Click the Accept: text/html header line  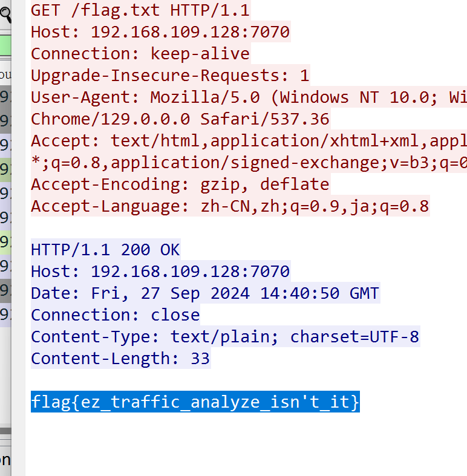click(x=249, y=140)
